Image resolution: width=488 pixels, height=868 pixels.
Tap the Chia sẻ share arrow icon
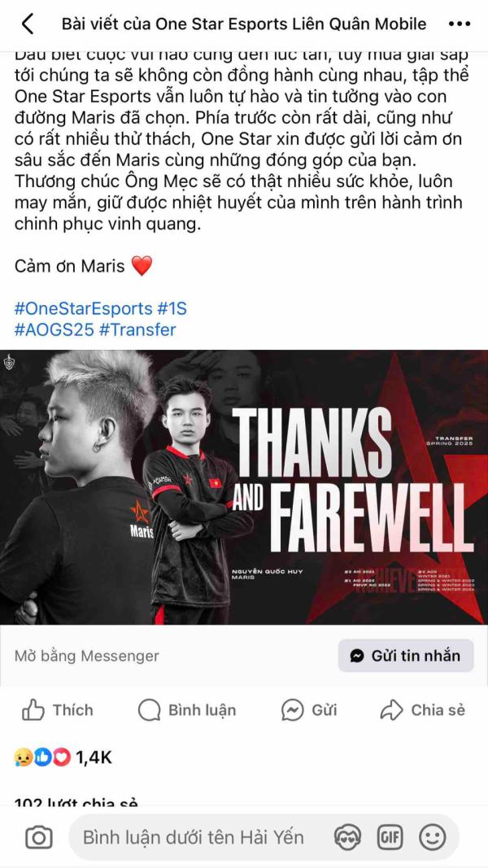(x=392, y=710)
